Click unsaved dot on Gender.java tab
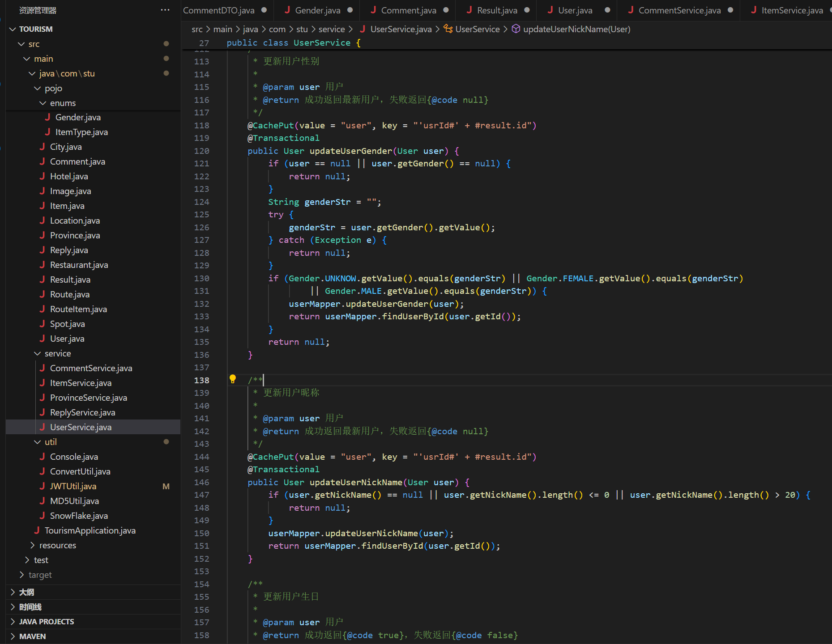The image size is (832, 644). click(x=350, y=10)
